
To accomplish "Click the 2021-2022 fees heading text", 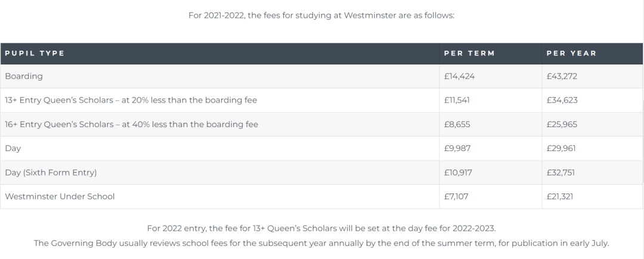I will (x=321, y=16).
